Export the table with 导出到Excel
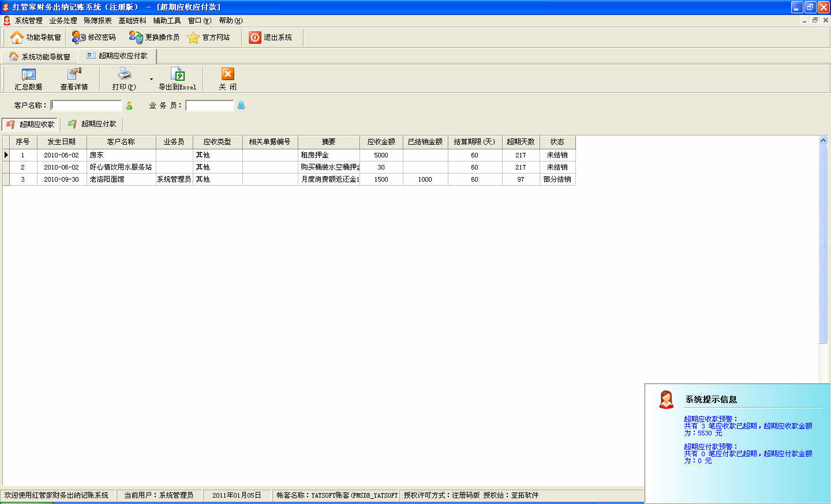This screenshot has height=504, width=831. [178, 75]
